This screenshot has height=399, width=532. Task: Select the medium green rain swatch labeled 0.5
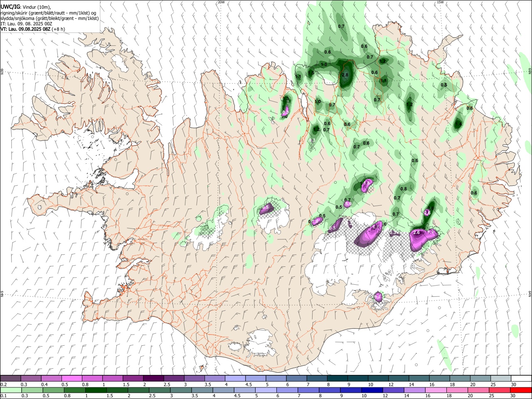(x=53, y=390)
